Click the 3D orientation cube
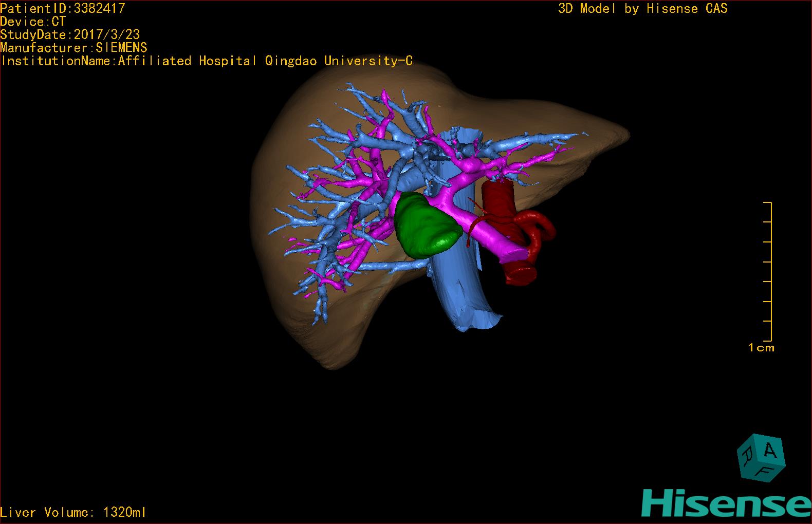Viewport: 812px width, 524px height. point(761,457)
